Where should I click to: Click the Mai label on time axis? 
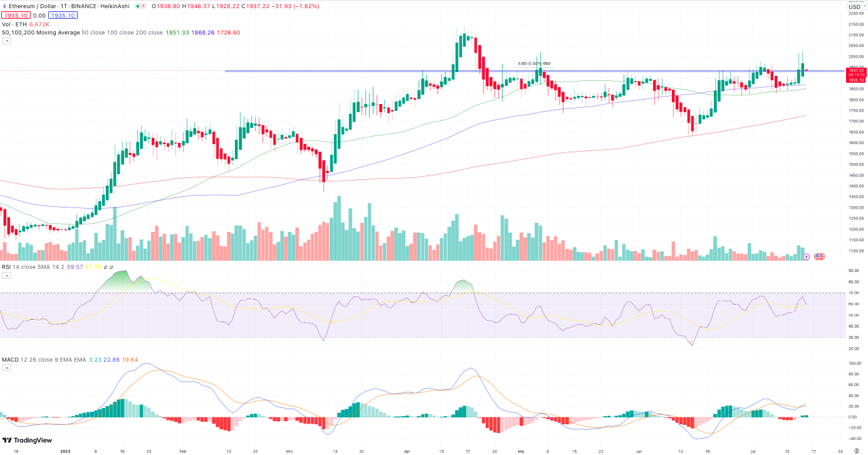[x=521, y=450]
